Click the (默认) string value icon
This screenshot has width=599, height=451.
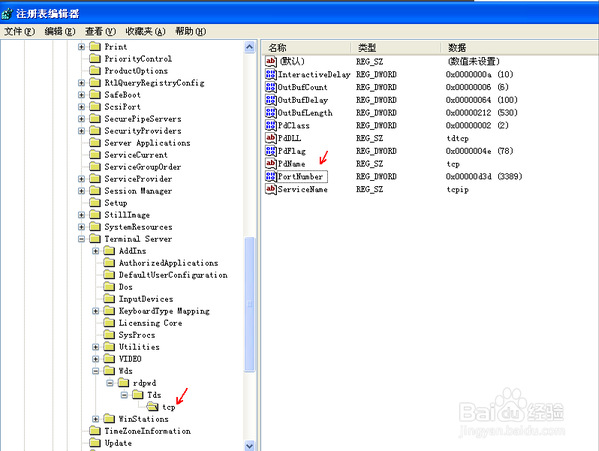tap(270, 61)
